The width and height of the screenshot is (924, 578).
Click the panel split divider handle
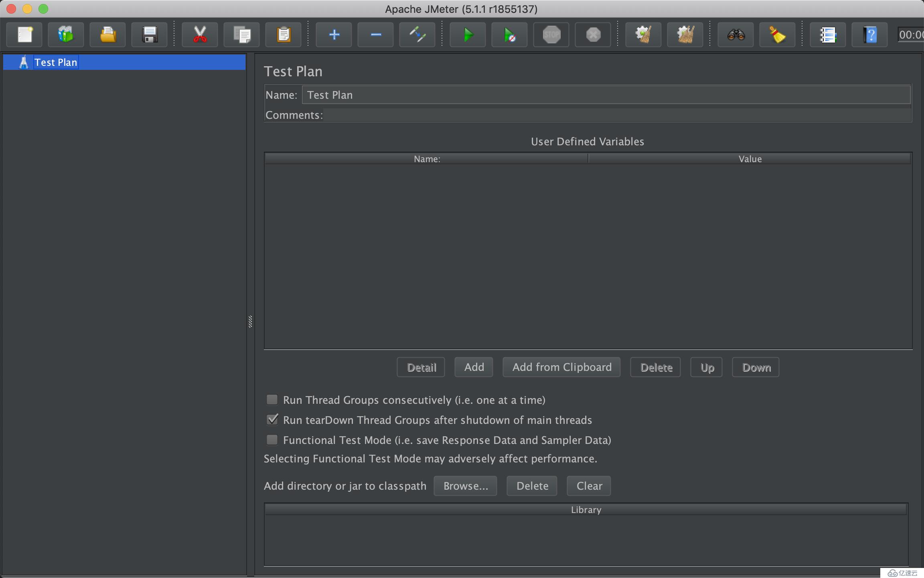point(250,322)
